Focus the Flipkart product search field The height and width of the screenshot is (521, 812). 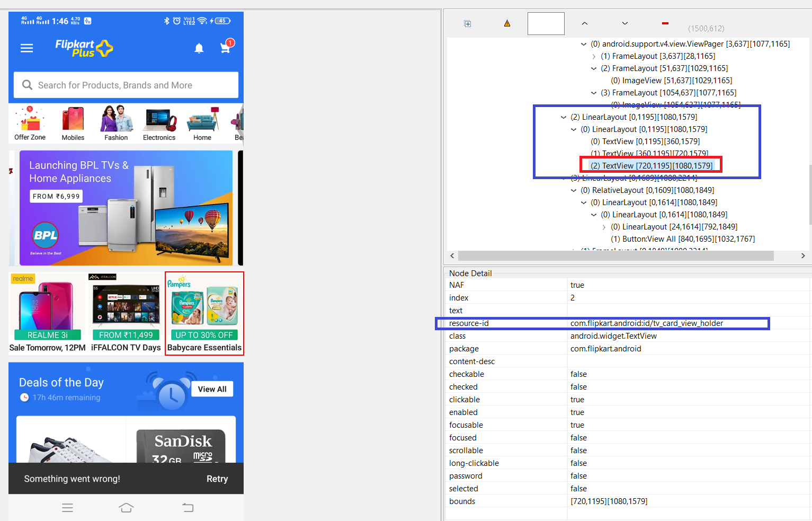coord(126,85)
